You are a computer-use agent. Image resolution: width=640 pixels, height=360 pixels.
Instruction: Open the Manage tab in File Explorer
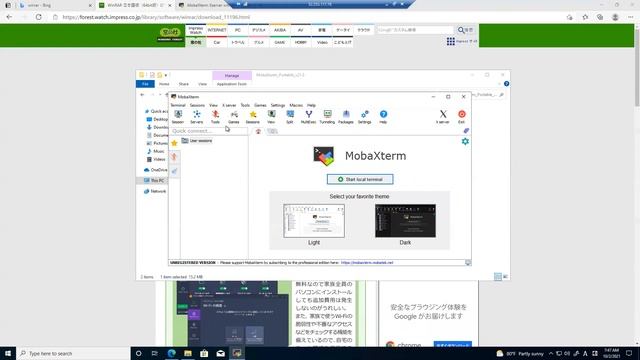232,76
